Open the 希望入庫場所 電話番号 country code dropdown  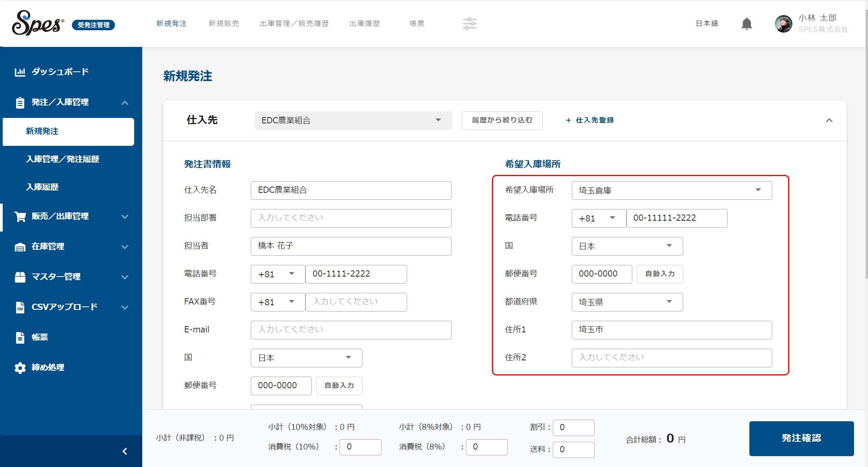(599, 218)
